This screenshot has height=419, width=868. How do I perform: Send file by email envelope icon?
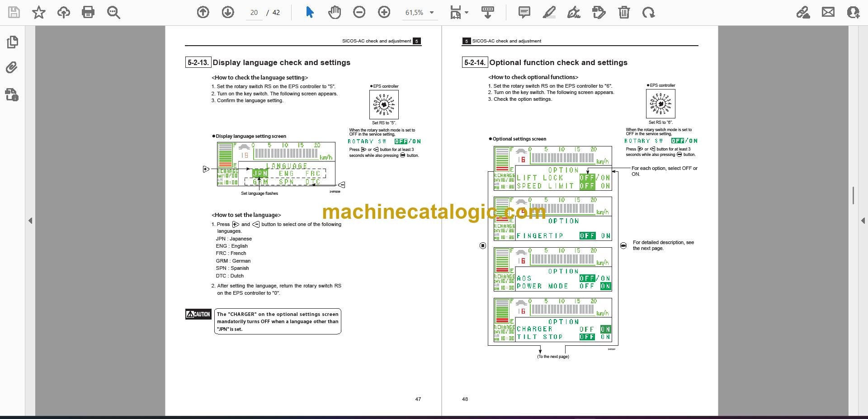(x=828, y=12)
